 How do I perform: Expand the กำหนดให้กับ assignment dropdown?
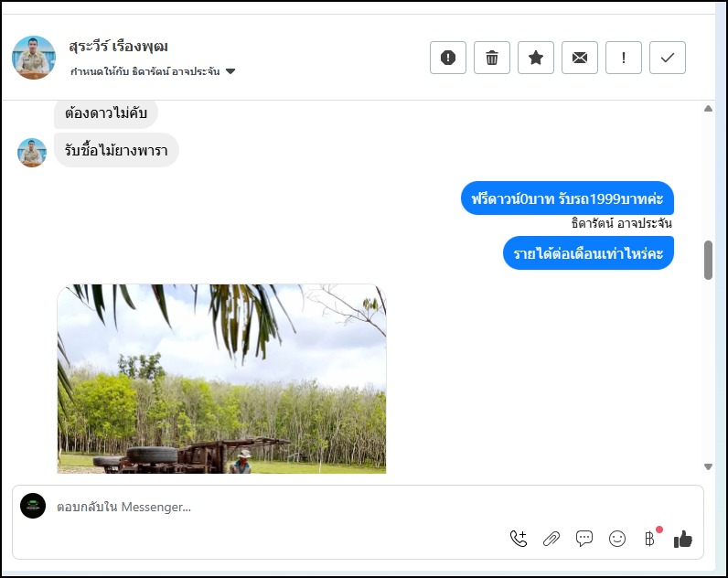[153, 71]
